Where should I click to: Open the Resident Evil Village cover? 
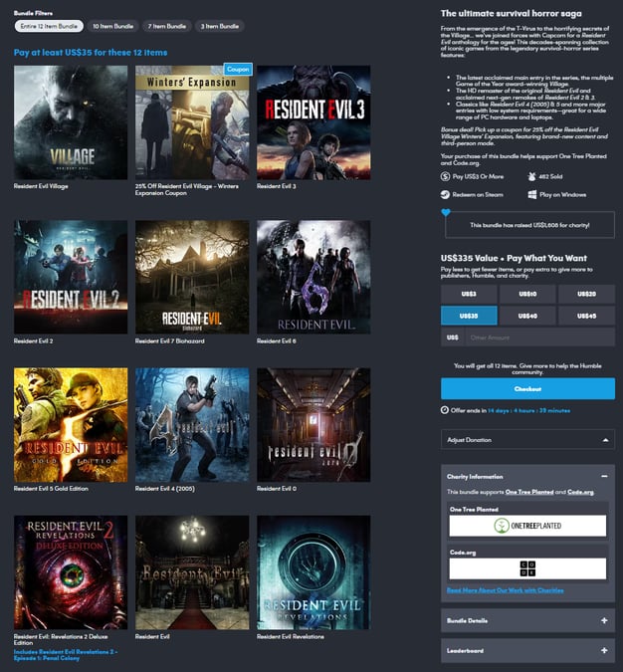click(x=71, y=122)
